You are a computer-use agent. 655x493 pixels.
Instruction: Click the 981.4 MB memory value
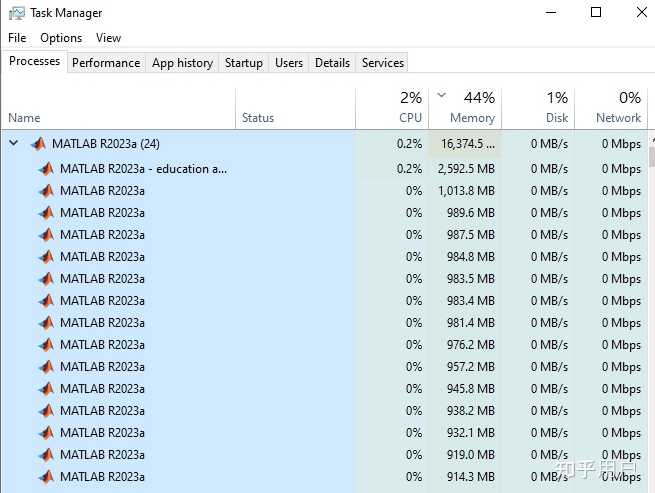tap(471, 323)
